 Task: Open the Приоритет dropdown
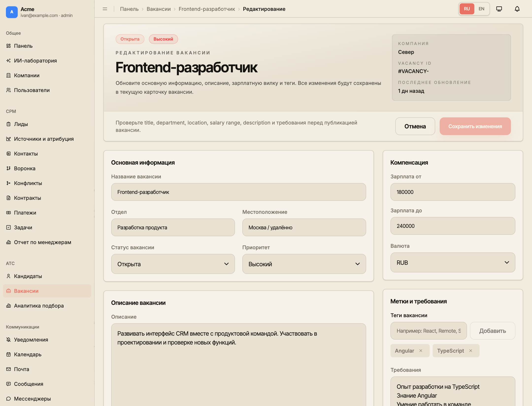(x=304, y=264)
